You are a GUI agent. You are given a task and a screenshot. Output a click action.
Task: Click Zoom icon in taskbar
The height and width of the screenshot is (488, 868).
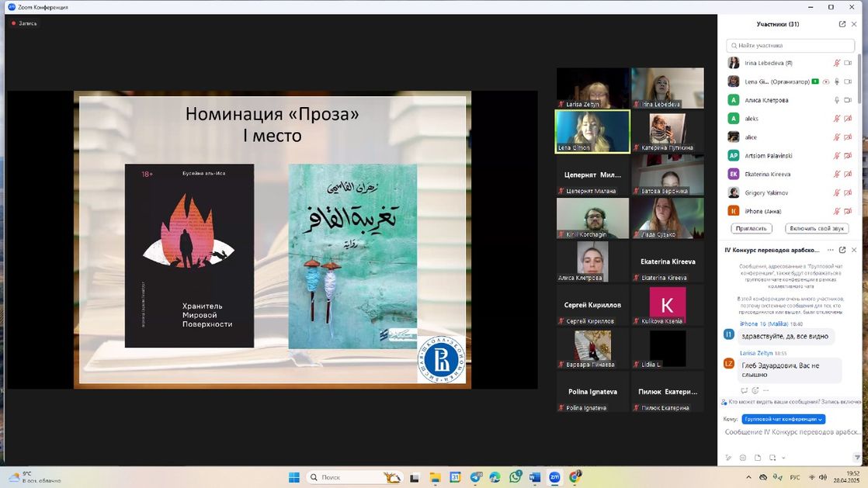tap(554, 477)
